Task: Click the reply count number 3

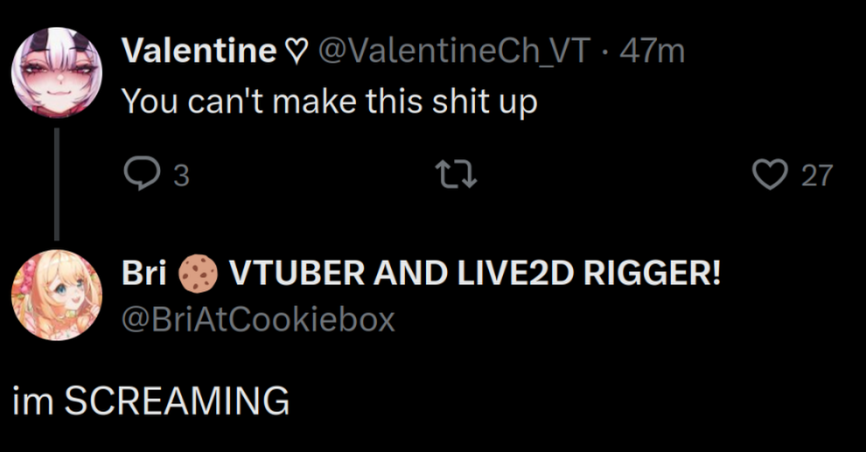Action: [x=181, y=176]
